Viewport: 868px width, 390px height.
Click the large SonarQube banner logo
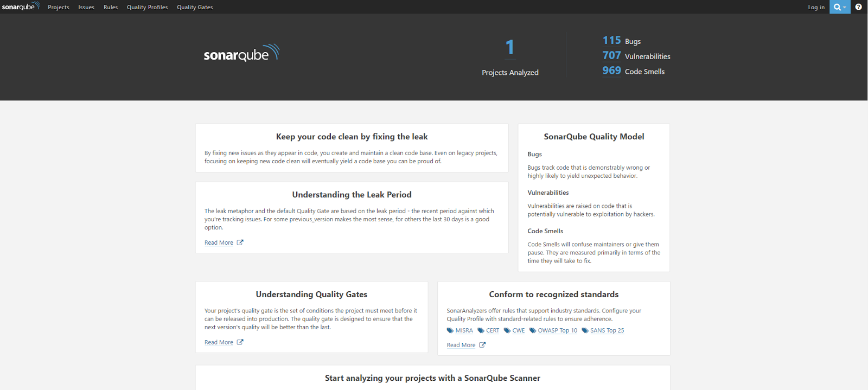[241, 53]
